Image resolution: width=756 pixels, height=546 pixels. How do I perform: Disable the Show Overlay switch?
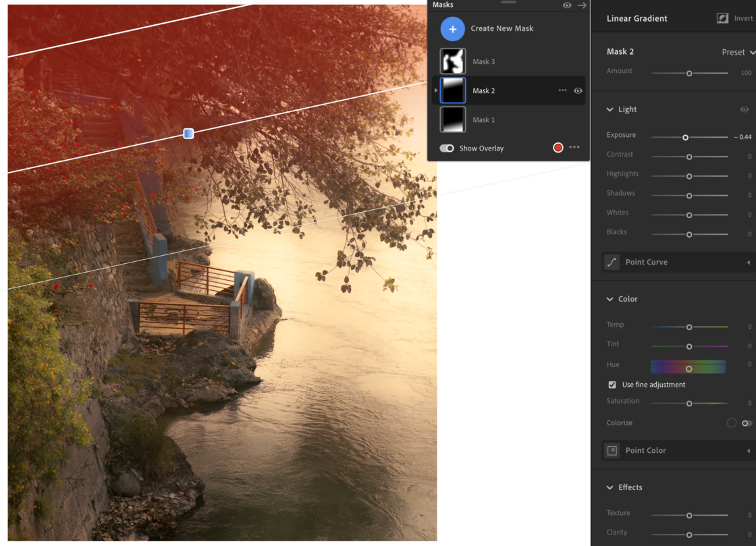tap(447, 148)
